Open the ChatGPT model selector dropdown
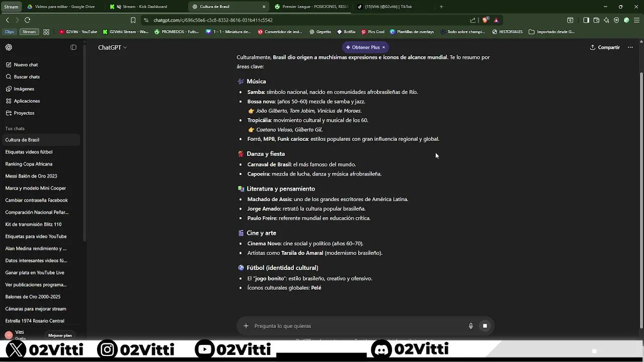This screenshot has width=644, height=362. tap(112, 47)
